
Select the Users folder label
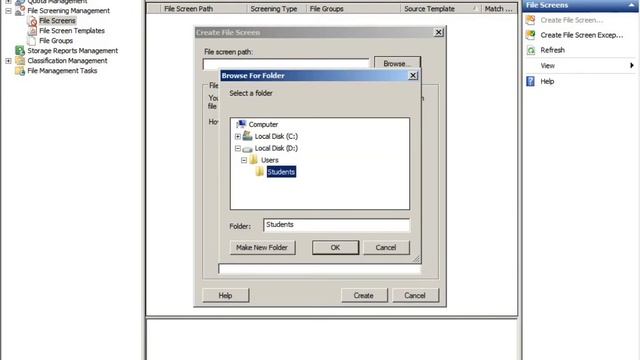(x=270, y=160)
